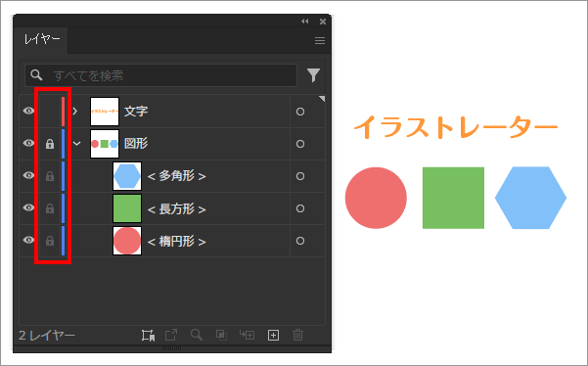Click the Locate Object magnifier icon
The image size is (588, 366).
click(197, 335)
